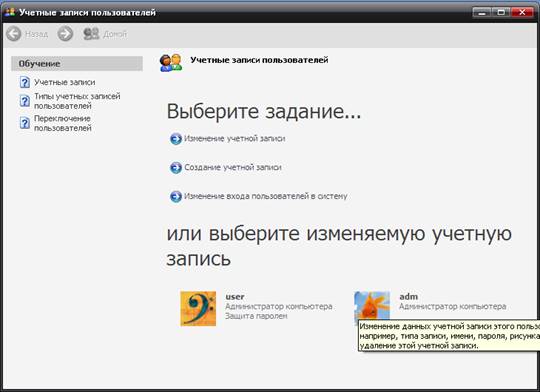Click the help icon beside Учетные записи

point(24,82)
